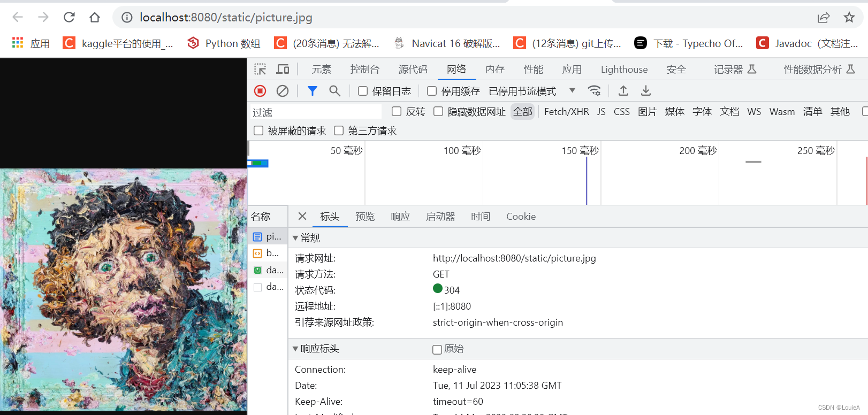Switch to 源代码 panel tab
Viewport: 868px width, 415px height.
(x=413, y=70)
